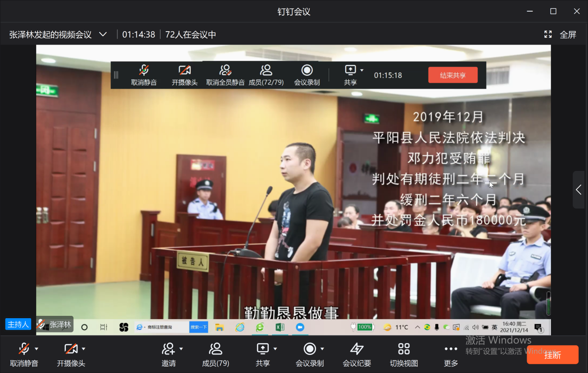Hang up with the 挂断 button
Screen dimensions: 588x373
(x=552, y=355)
